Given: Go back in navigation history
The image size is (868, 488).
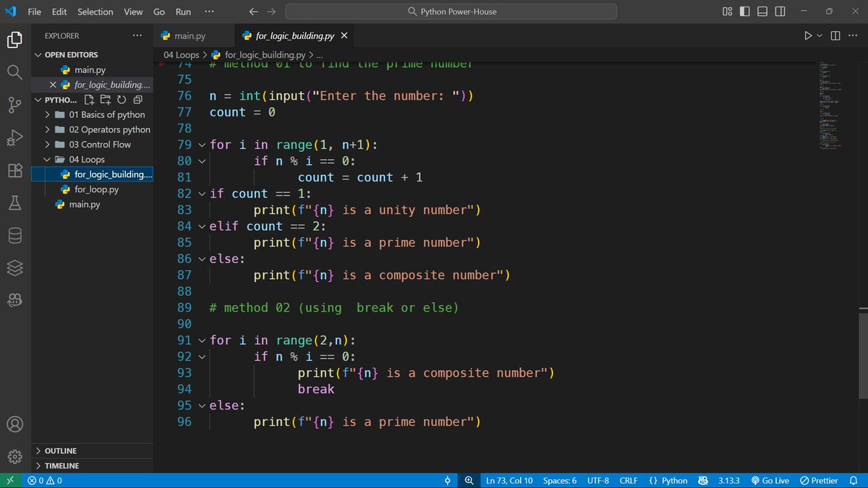Looking at the screenshot, I should (253, 12).
